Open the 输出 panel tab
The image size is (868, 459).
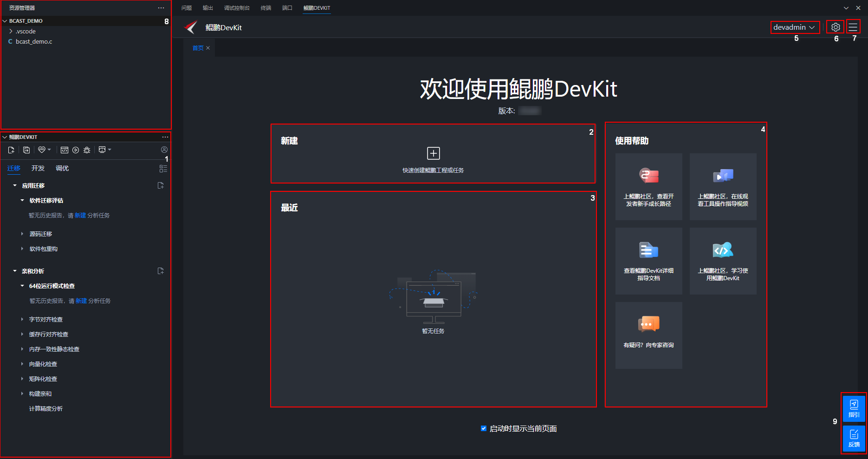click(x=208, y=8)
